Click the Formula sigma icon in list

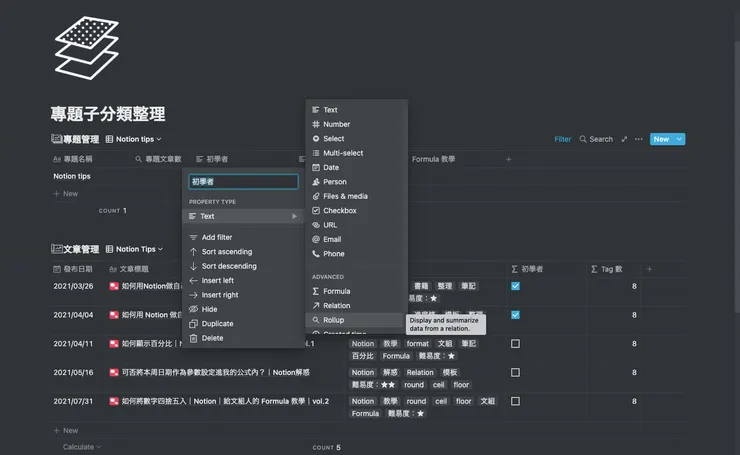tap(316, 291)
